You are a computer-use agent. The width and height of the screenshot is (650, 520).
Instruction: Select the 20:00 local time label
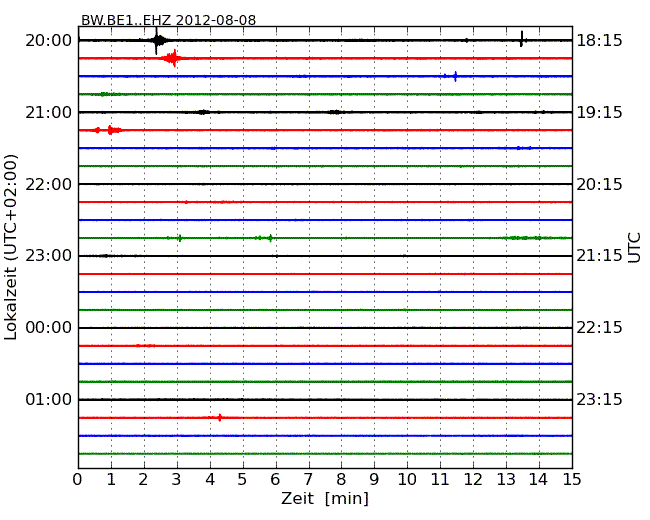click(49, 41)
